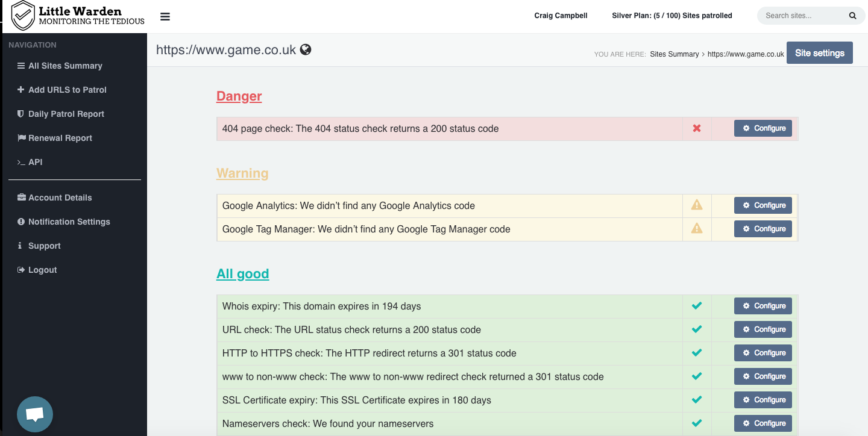
Task: Click the Little Warden shield logo
Action: (x=24, y=16)
